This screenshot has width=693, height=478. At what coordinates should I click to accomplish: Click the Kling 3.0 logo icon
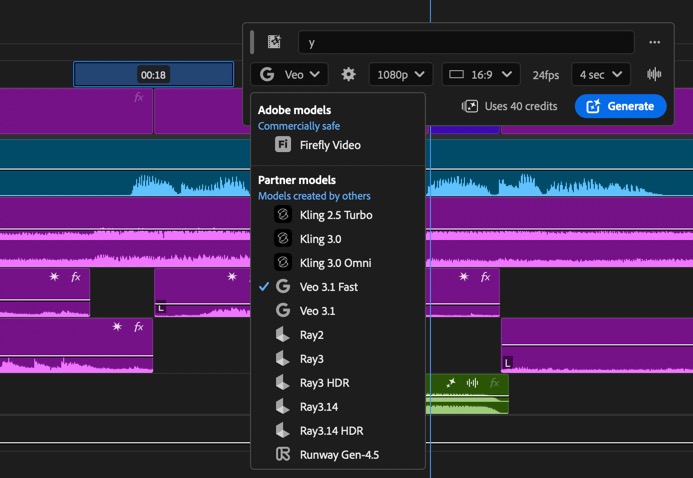(283, 239)
